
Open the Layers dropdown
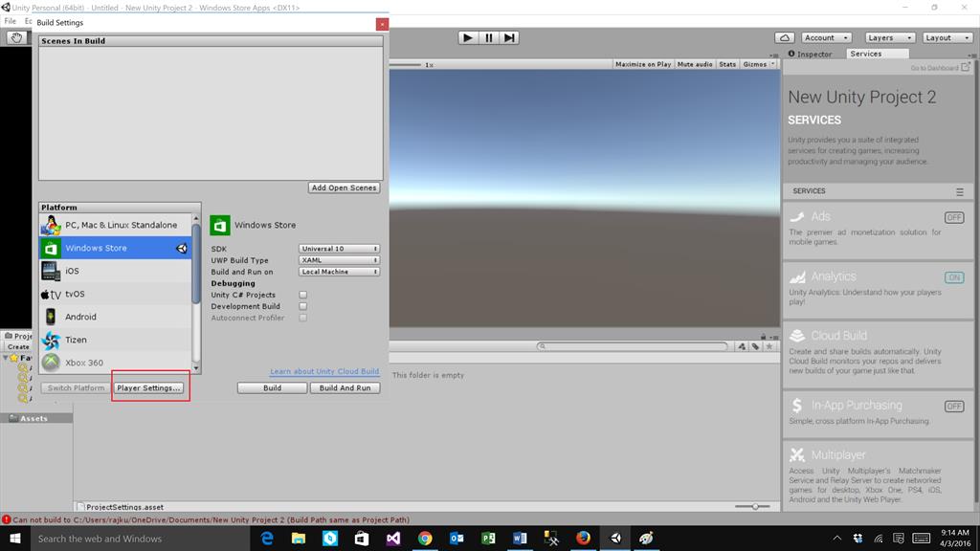point(890,37)
